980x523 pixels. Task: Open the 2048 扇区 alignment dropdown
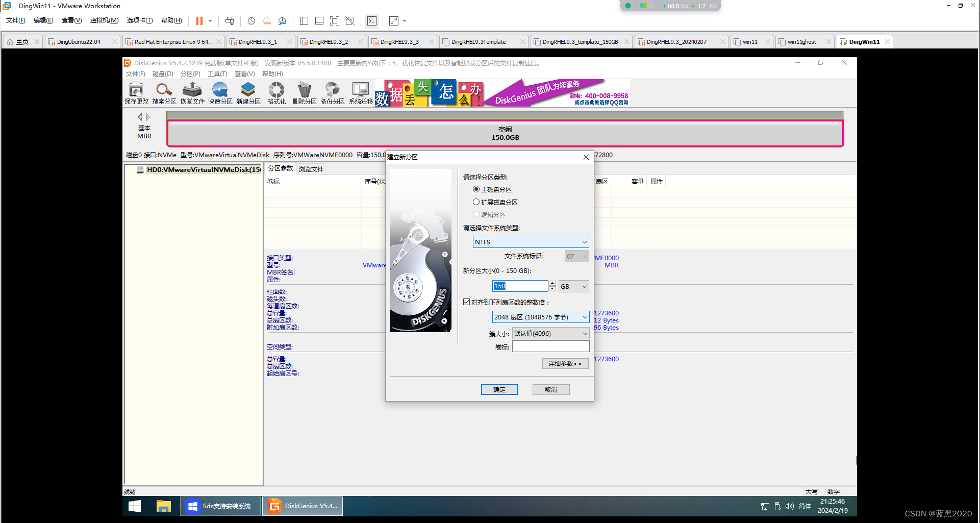pos(540,317)
